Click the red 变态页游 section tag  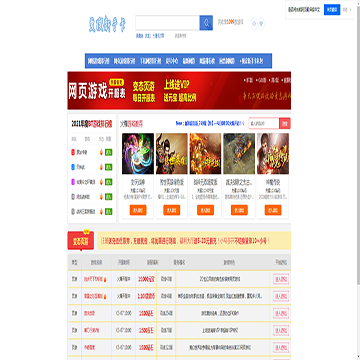pyautogui.click(x=81, y=241)
